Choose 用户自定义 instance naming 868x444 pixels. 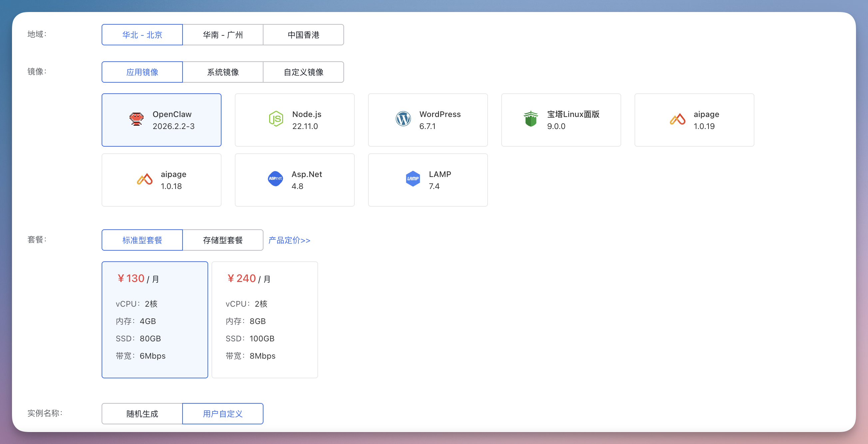point(223,414)
